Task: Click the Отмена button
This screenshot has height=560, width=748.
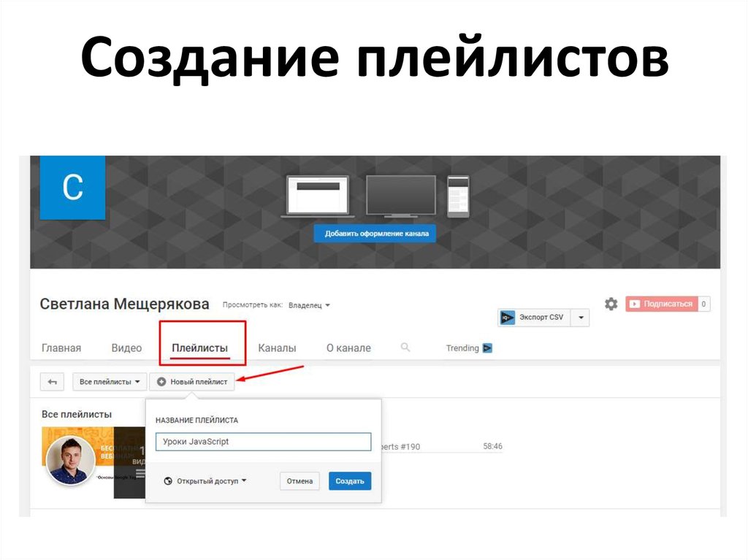Action: tap(299, 481)
